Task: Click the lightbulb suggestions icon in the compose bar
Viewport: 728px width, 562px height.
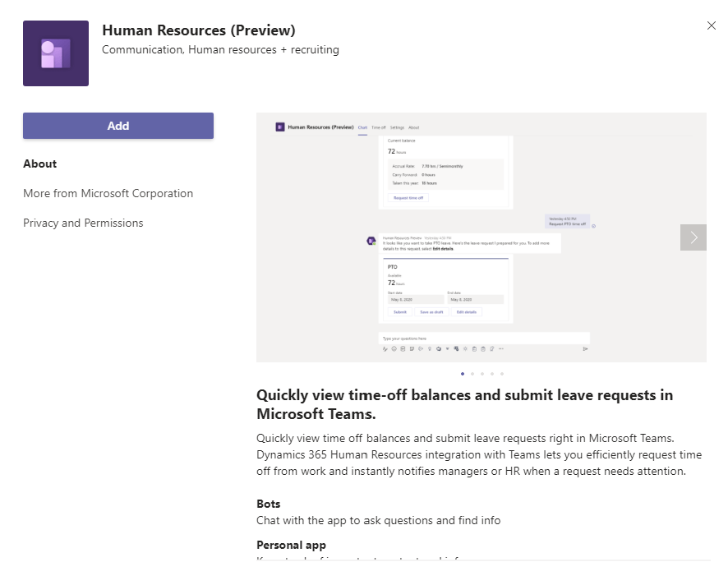Action: point(429,348)
